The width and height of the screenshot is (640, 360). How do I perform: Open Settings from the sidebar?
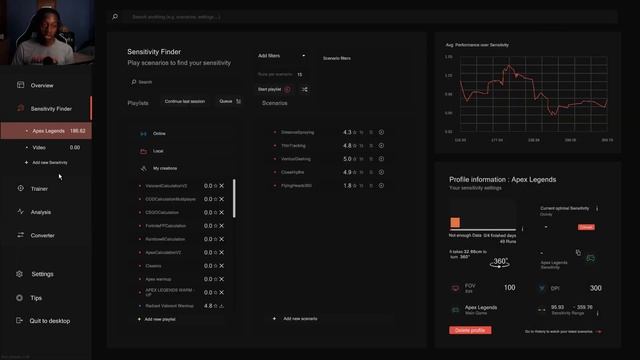tap(42, 274)
